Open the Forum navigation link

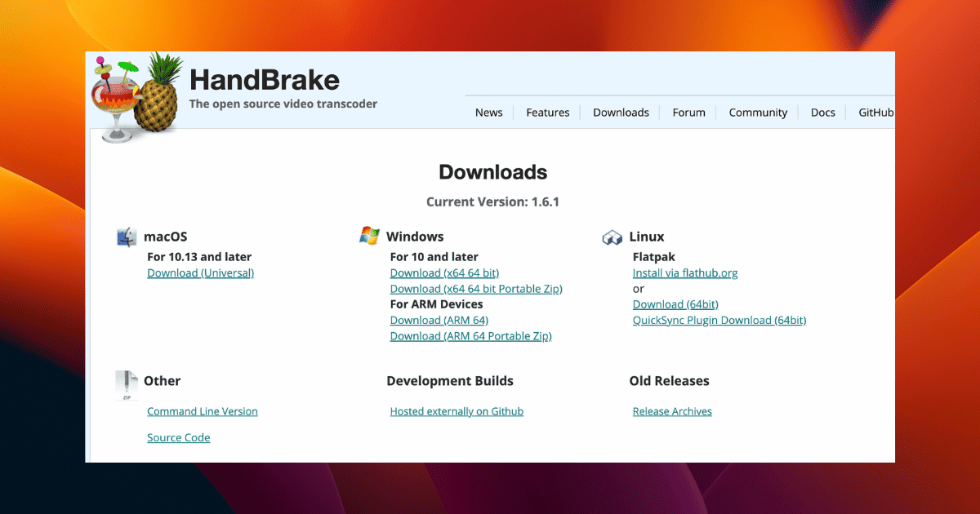(688, 113)
